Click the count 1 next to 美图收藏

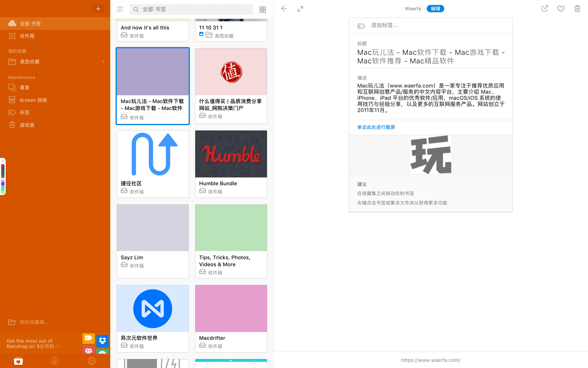pyautogui.click(x=103, y=62)
